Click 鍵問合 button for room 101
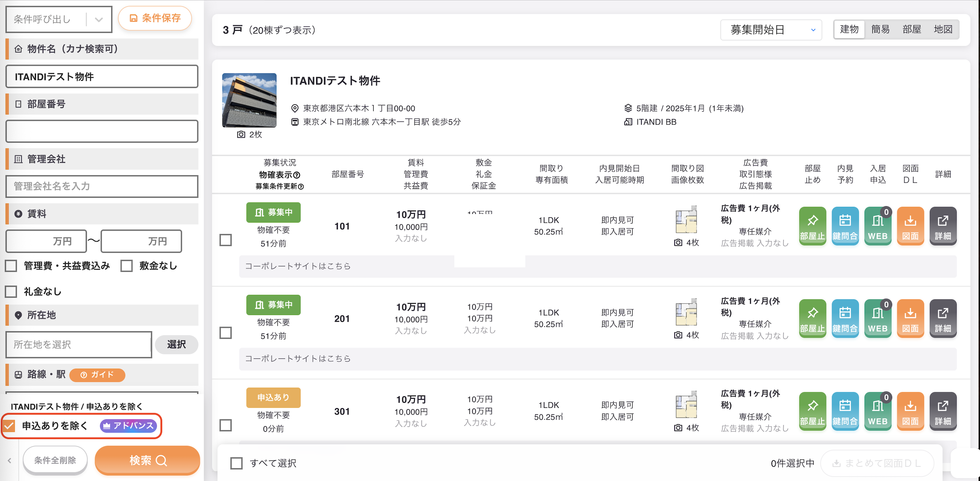 tap(845, 226)
